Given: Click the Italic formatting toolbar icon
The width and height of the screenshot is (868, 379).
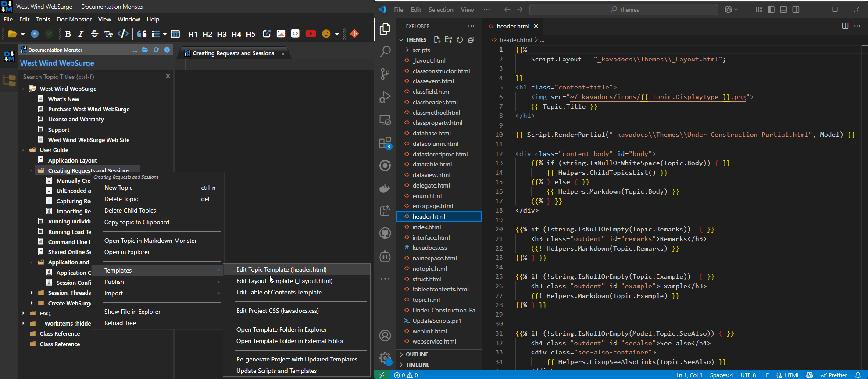Looking at the screenshot, I should coord(81,34).
